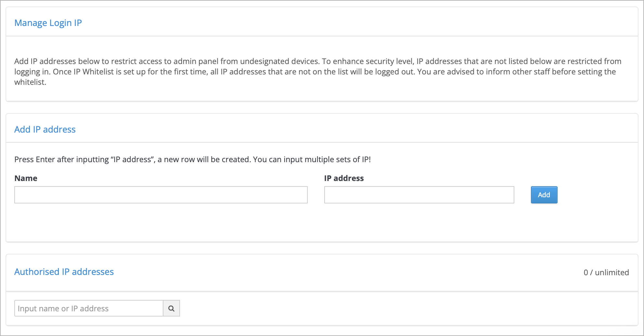The height and width of the screenshot is (336, 644).
Task: Click the 'Manage Login IP' heading
Action: tap(48, 23)
